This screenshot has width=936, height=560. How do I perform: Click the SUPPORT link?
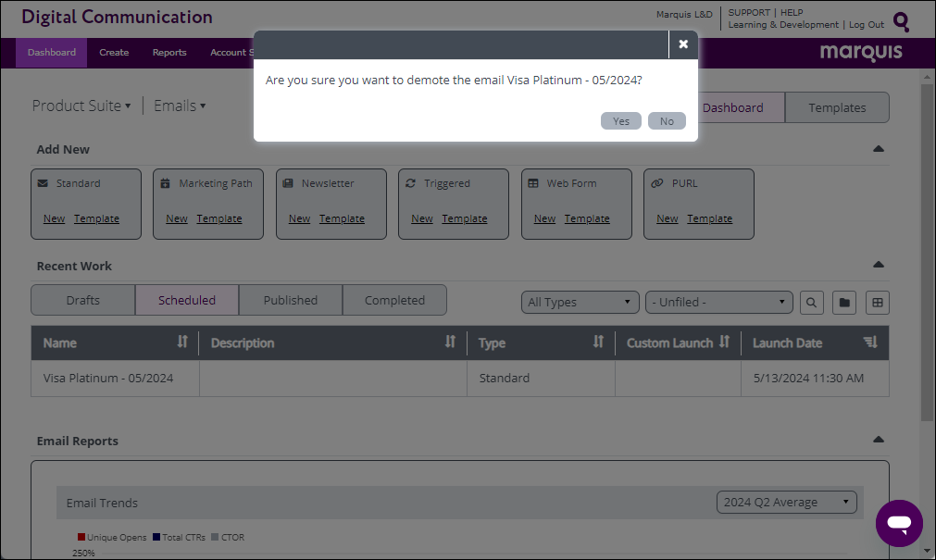[x=749, y=13]
